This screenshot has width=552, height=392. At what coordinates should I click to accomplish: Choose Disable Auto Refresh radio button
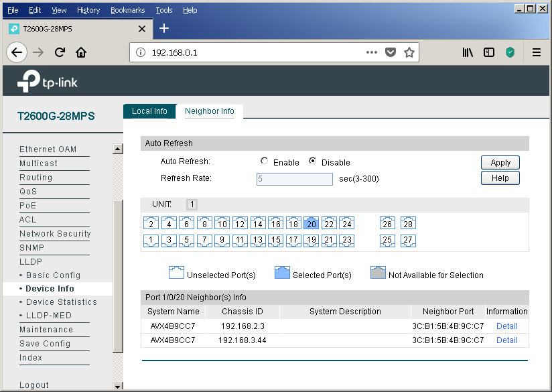(312, 161)
